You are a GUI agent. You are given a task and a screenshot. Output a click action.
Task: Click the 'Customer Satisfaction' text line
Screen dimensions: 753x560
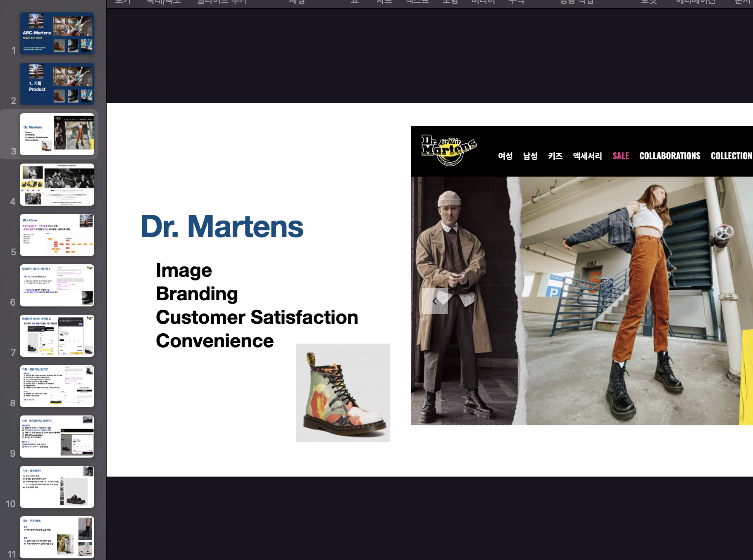point(257,317)
